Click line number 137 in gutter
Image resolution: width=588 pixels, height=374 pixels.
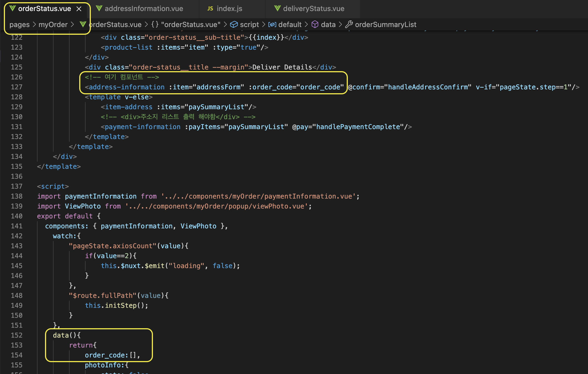click(x=17, y=186)
